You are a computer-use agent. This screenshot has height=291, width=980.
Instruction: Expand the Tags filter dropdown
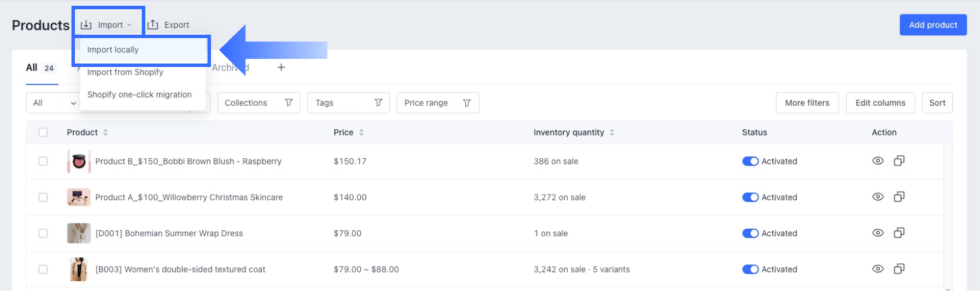click(x=348, y=103)
